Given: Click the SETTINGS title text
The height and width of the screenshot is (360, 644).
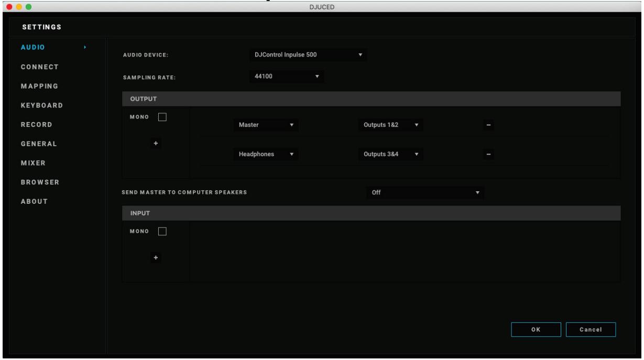Looking at the screenshot, I should (41, 27).
